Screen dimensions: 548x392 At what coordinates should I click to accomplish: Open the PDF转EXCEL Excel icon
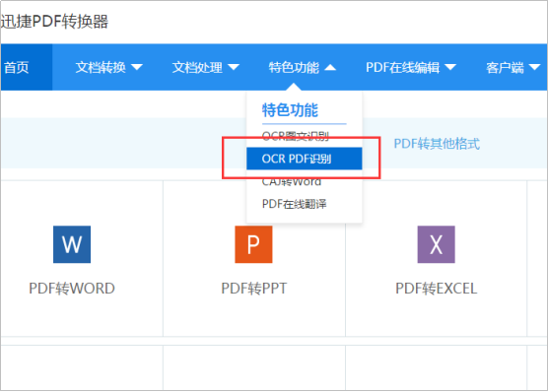click(437, 244)
